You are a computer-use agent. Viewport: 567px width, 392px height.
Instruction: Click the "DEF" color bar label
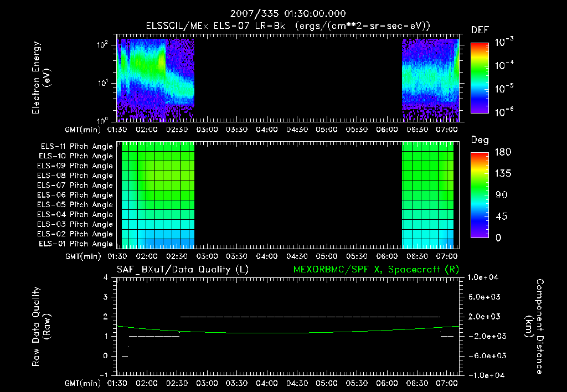pos(480,30)
